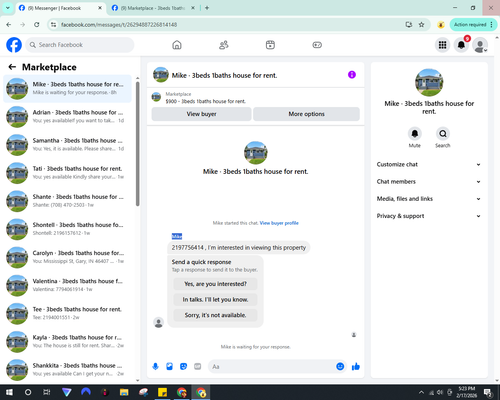Viewport: 500px width, 400px height.
Task: Click the conversation list scrollbar
Action: pyautogui.click(x=138, y=143)
